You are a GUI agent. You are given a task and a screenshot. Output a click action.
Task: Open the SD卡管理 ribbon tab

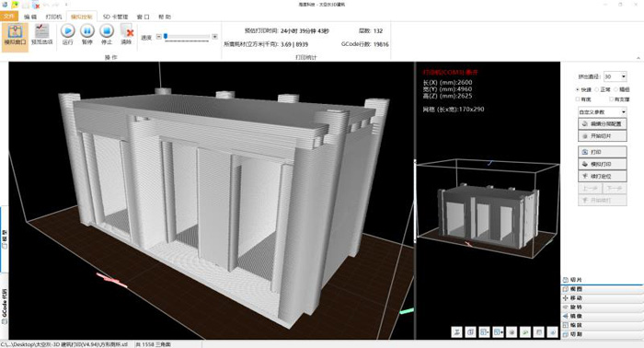click(x=115, y=17)
